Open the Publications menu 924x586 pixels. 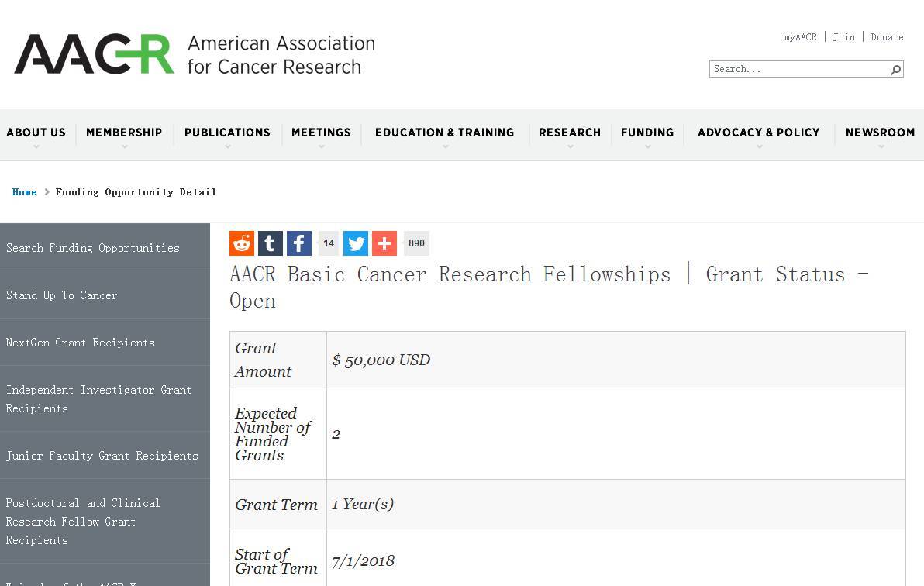[227, 133]
